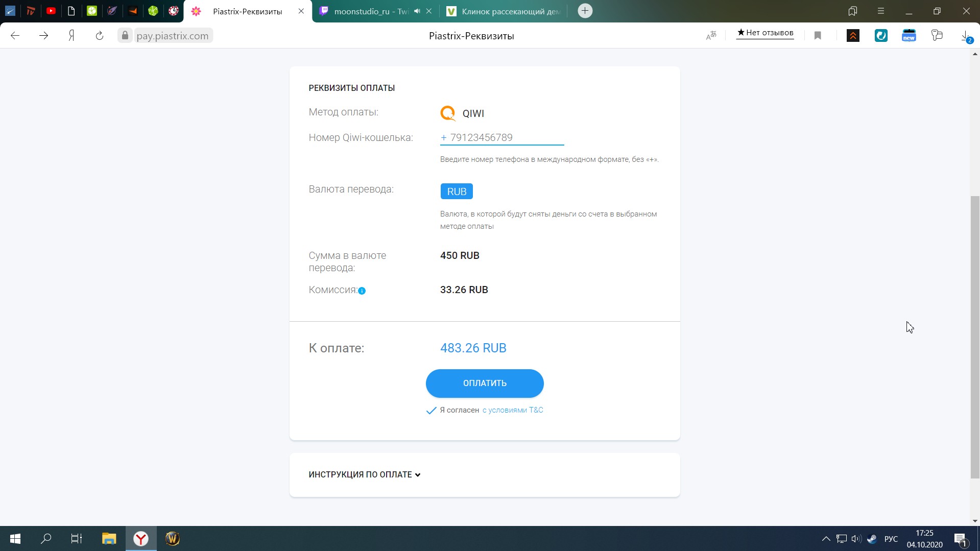This screenshot has width=980, height=551.
Task: Select the RUB currency option
Action: [x=457, y=191]
